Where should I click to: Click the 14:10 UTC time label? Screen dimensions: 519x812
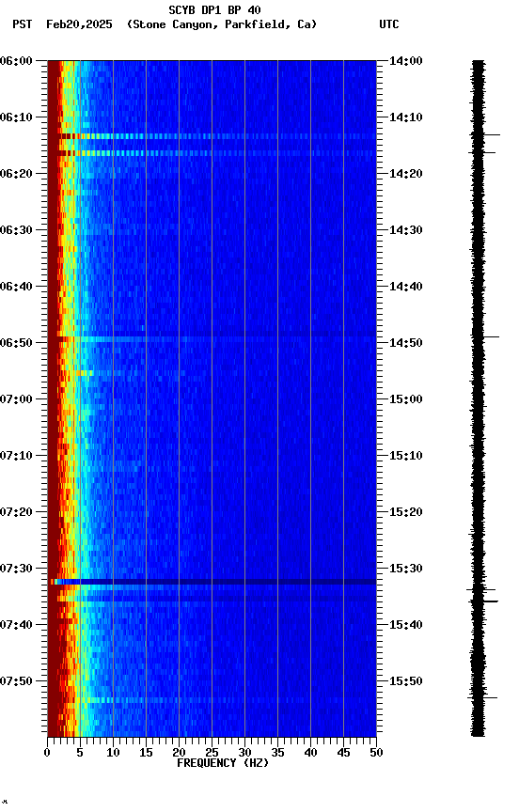pos(406,117)
